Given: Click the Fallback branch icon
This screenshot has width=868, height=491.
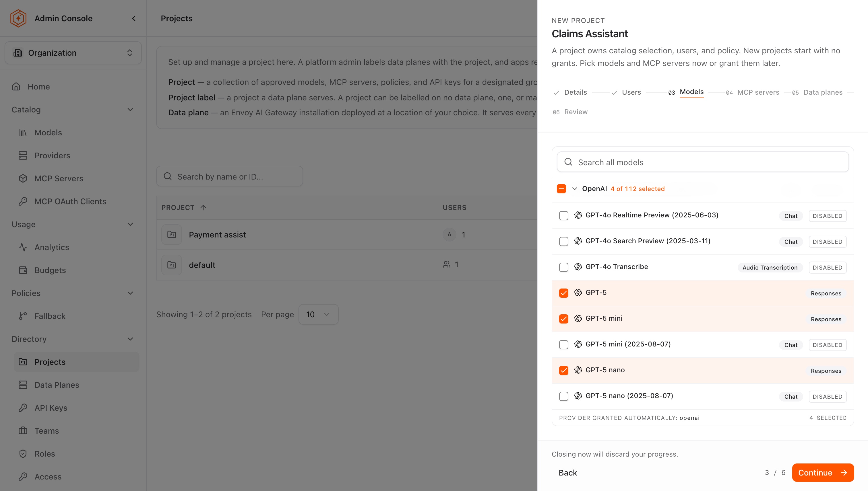Looking at the screenshot, I should (x=23, y=316).
